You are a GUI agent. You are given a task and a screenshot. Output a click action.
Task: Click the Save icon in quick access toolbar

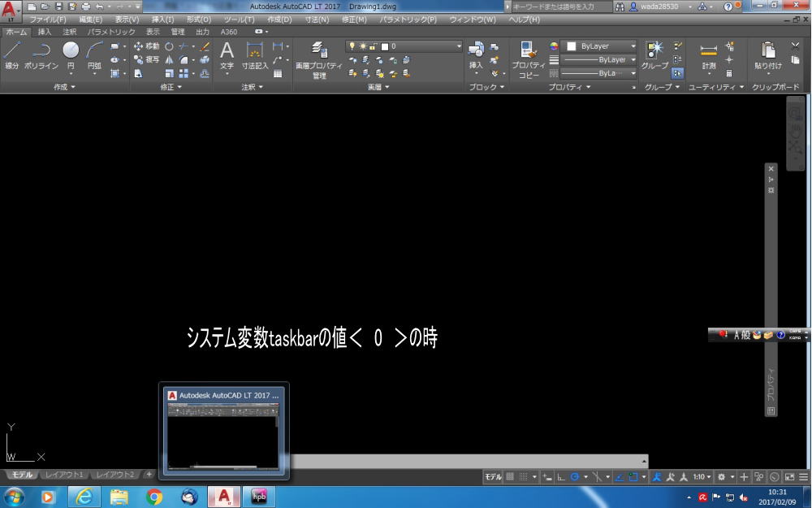[58, 7]
